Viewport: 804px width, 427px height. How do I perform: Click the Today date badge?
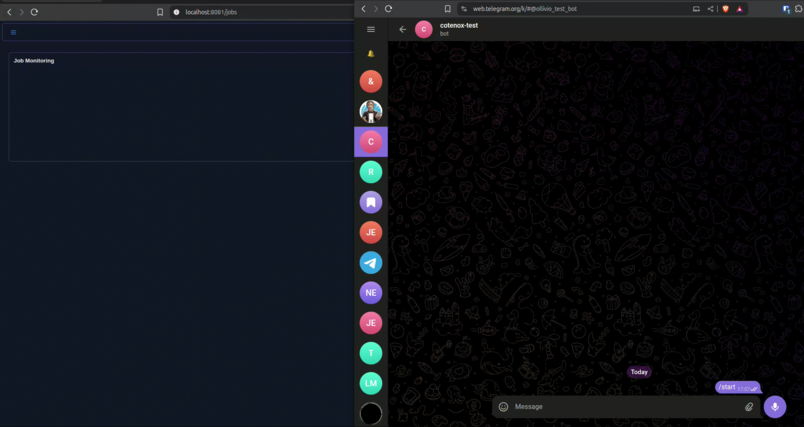click(639, 372)
